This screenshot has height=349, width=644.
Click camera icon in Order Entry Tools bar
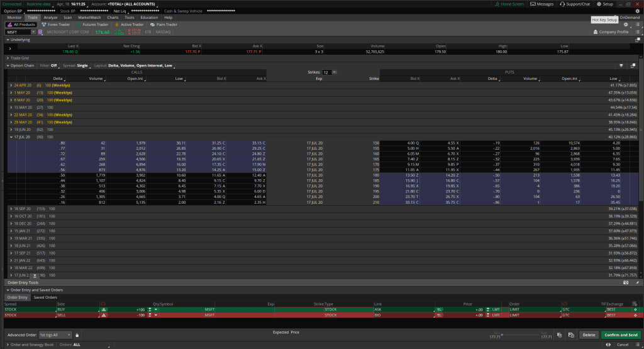[626, 283]
